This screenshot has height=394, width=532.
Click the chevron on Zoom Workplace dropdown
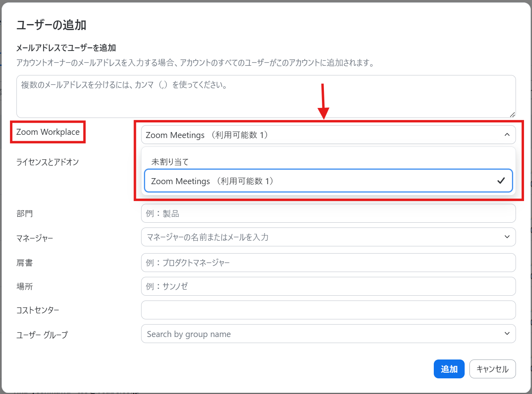pyautogui.click(x=507, y=135)
